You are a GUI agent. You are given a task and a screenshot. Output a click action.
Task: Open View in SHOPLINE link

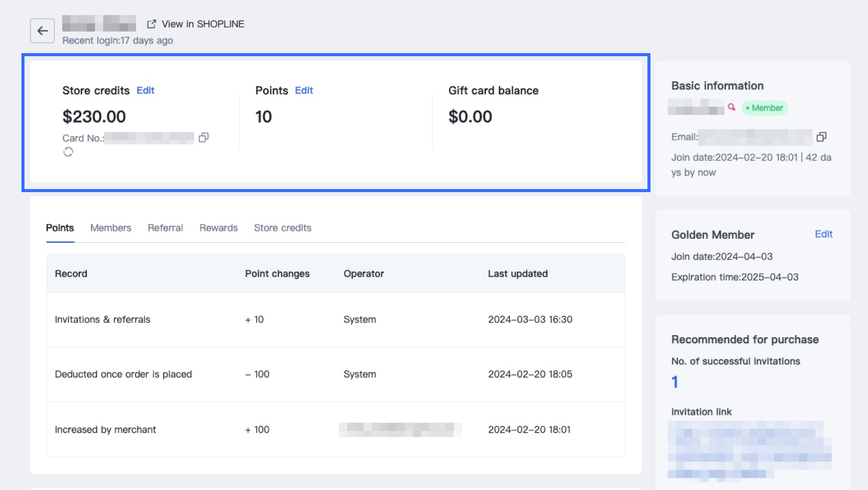[x=196, y=24]
